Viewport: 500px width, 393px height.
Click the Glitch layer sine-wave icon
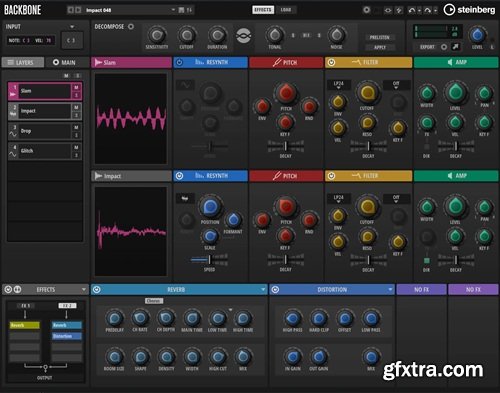(x=13, y=154)
